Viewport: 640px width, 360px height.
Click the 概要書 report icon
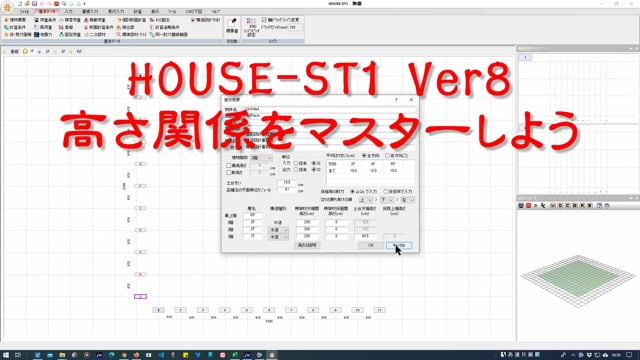coord(232,25)
